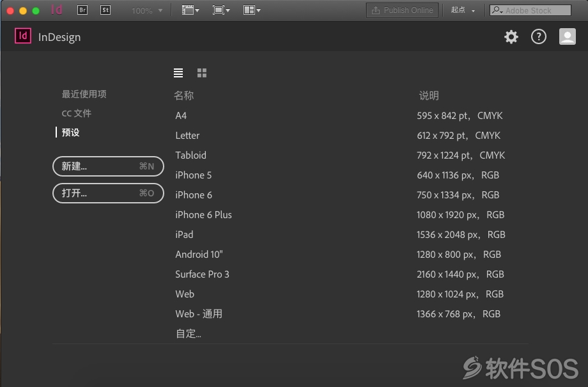Open help with the question mark icon
Image resolution: width=588 pixels, height=387 pixels.
(x=539, y=37)
